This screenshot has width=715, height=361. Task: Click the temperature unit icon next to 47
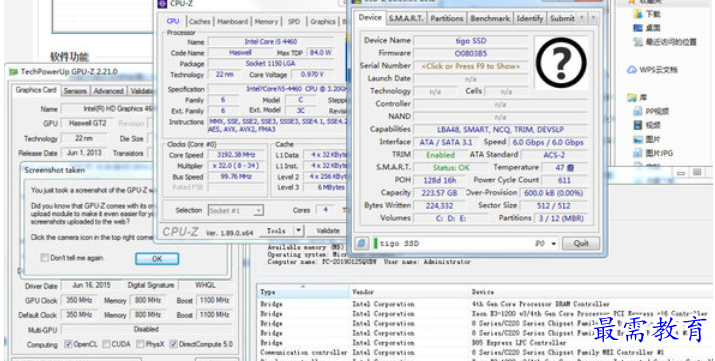point(570,168)
